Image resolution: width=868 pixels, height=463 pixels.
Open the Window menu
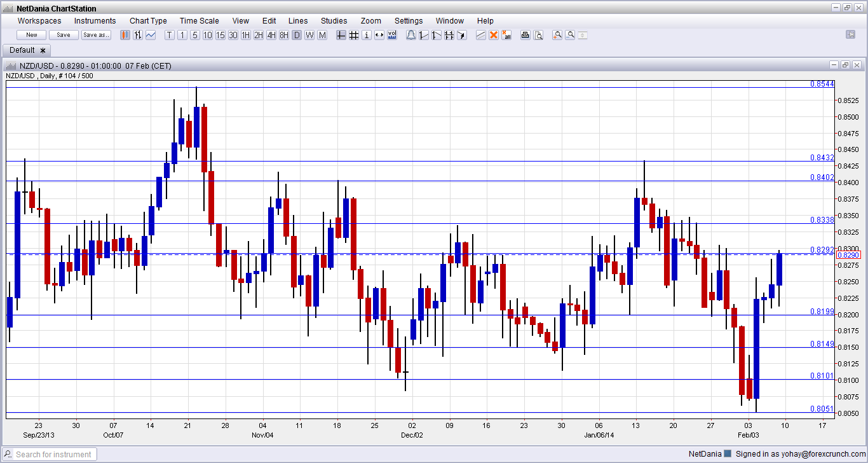click(450, 21)
